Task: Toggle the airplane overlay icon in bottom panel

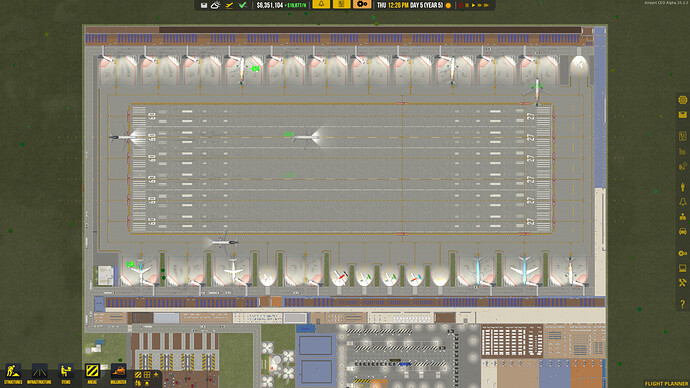Action: click(x=156, y=375)
